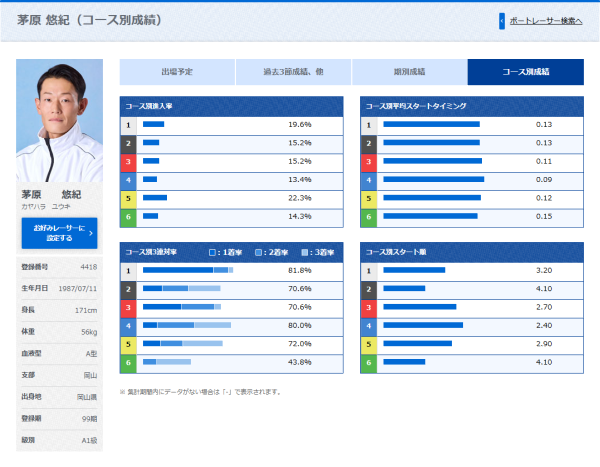
Task: Click green course 6 badge in スタートタイミング table
Action: click(x=368, y=216)
